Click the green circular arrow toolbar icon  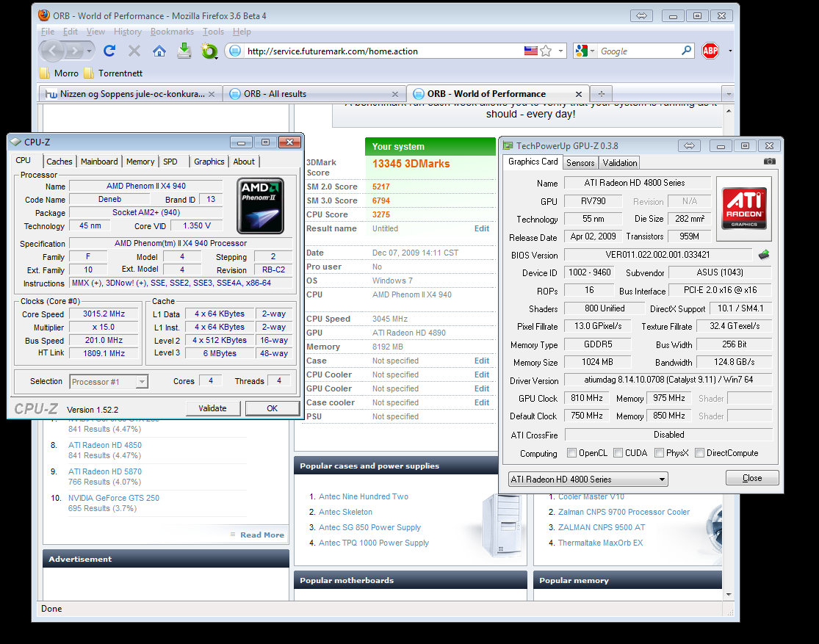coord(209,51)
